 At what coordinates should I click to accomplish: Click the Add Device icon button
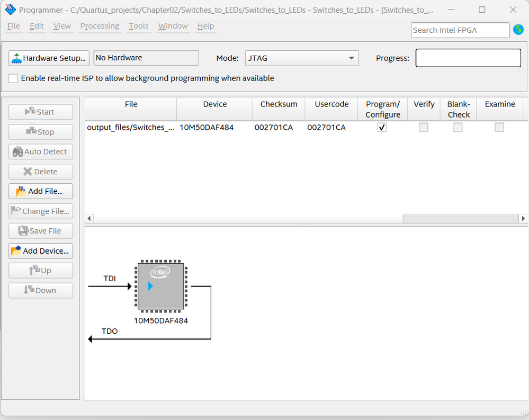pyautogui.click(x=16, y=251)
